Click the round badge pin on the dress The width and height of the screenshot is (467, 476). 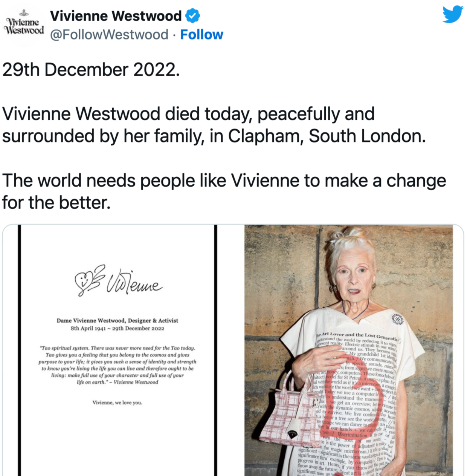(397, 319)
